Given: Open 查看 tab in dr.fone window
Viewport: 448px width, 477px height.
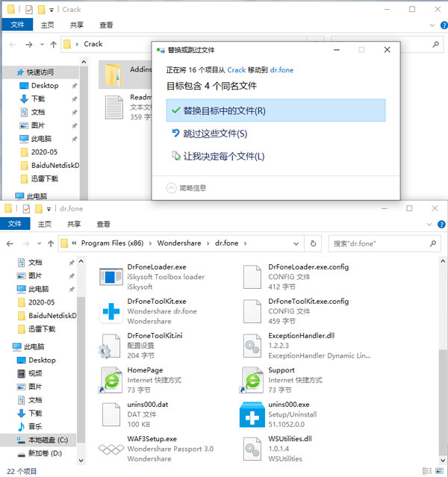Looking at the screenshot, I should coord(103,224).
